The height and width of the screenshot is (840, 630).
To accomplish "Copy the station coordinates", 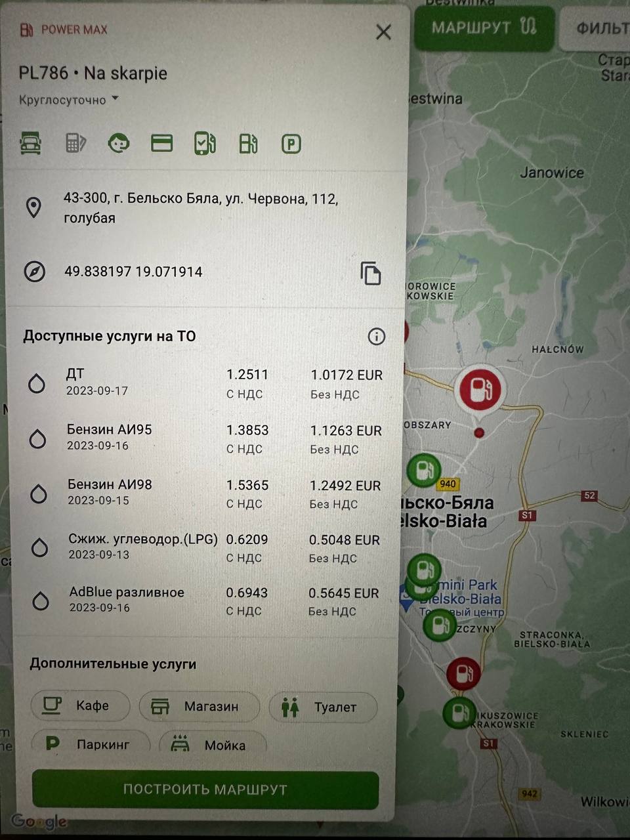I will tap(371, 273).
